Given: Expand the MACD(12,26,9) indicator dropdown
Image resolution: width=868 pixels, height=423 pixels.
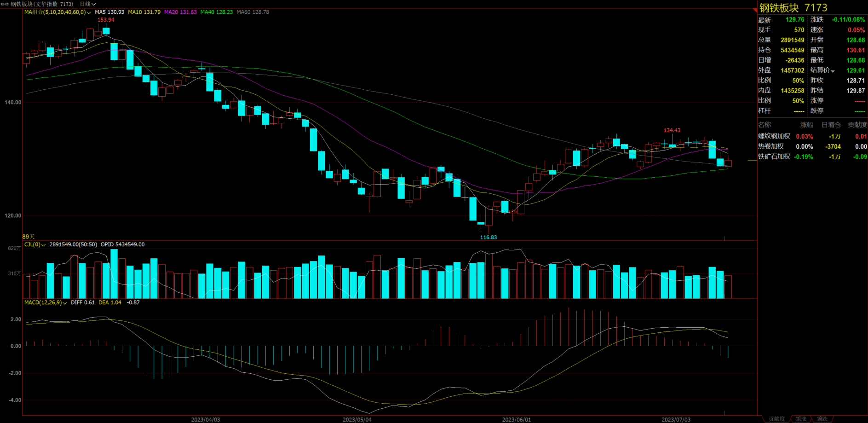Looking at the screenshot, I should (65, 303).
